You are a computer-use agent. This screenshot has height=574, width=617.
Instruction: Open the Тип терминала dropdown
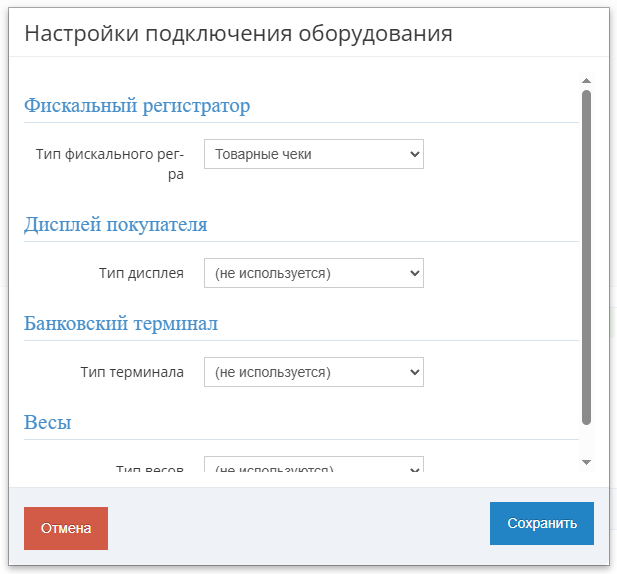tap(314, 372)
